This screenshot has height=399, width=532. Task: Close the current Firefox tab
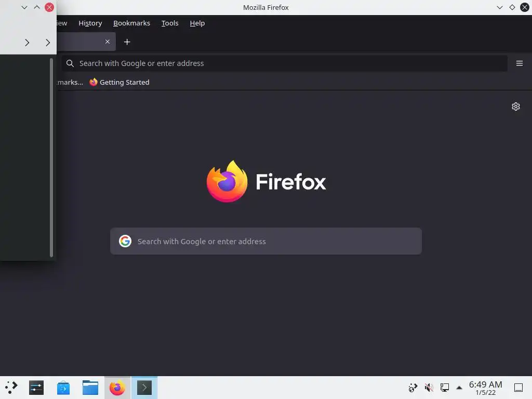coord(107,42)
